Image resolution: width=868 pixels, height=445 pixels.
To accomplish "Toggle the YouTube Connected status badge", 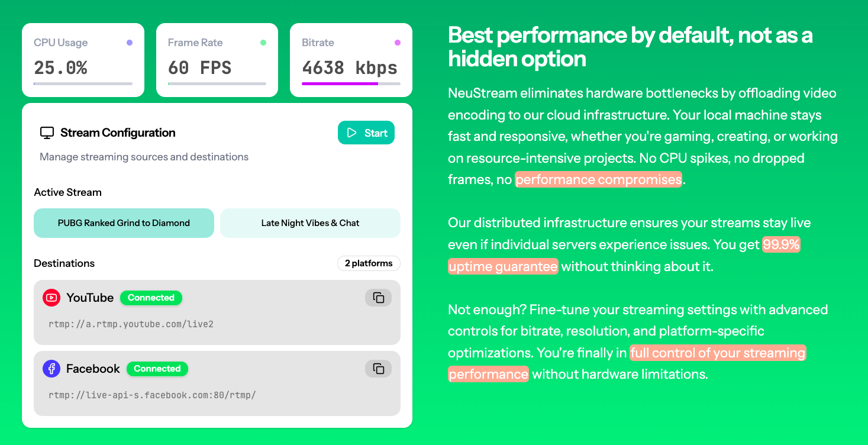I will pyautogui.click(x=151, y=298).
